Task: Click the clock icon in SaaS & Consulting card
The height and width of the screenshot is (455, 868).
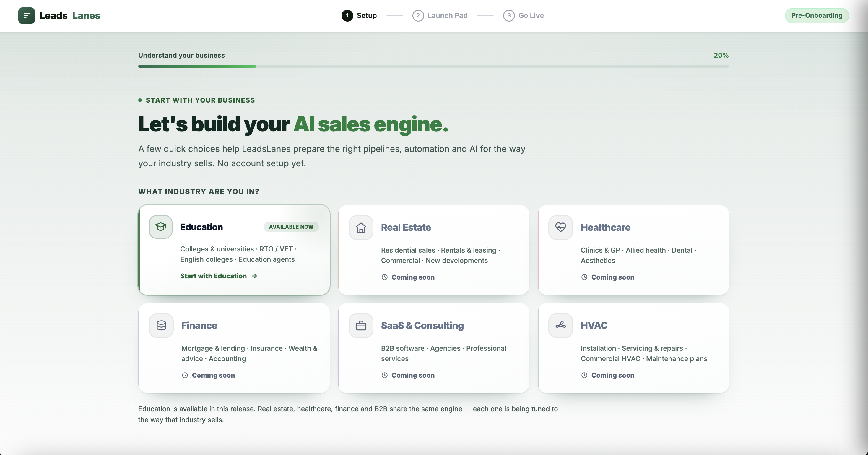Action: pos(384,375)
